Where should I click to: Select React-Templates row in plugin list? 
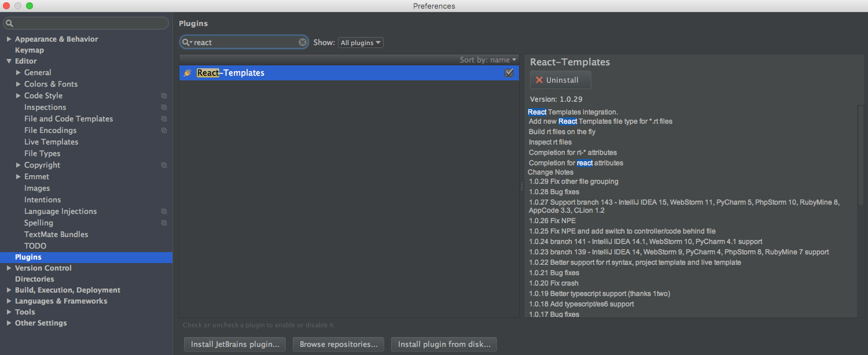click(x=349, y=73)
